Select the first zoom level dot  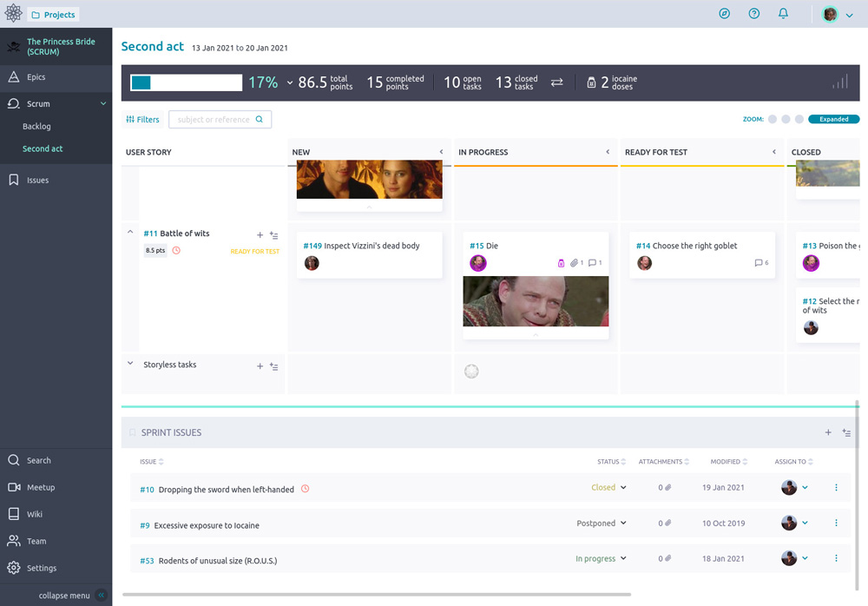click(x=773, y=119)
